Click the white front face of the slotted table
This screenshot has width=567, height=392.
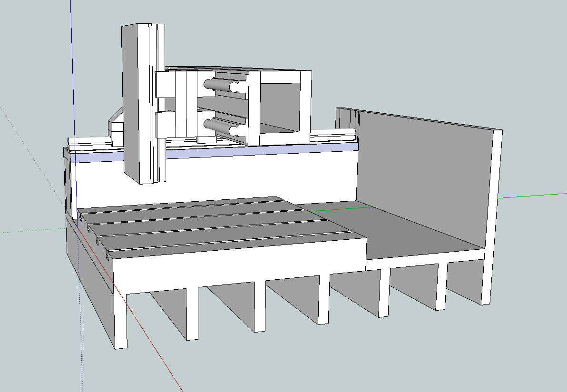(x=239, y=266)
